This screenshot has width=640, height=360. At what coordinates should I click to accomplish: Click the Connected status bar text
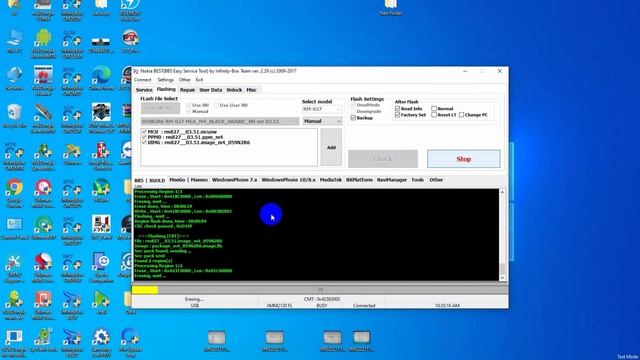tap(364, 305)
